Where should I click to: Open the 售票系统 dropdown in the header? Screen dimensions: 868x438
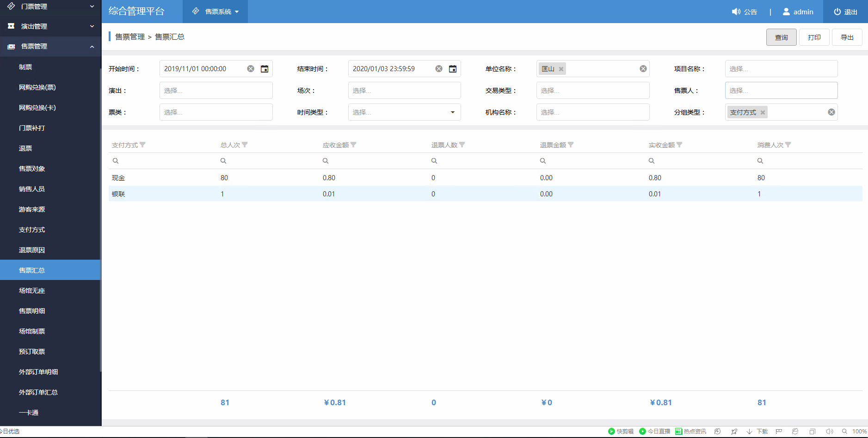tap(215, 12)
